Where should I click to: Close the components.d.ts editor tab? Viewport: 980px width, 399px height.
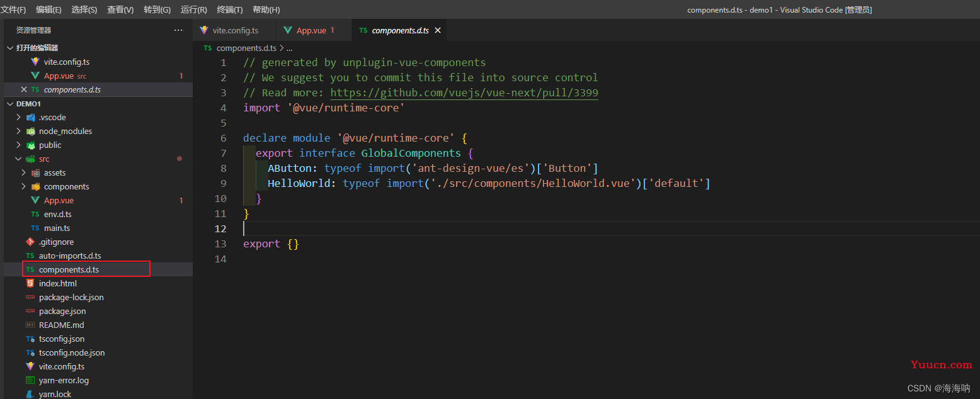[x=438, y=30]
